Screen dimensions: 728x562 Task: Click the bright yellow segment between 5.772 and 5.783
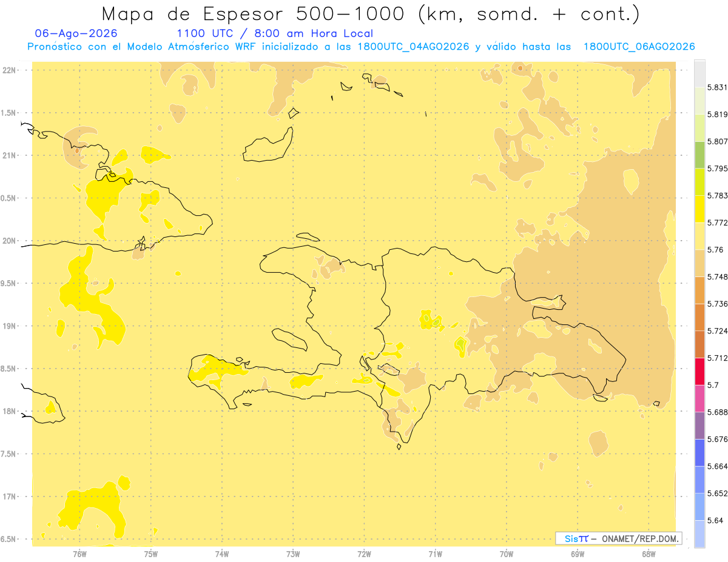pyautogui.click(x=699, y=209)
